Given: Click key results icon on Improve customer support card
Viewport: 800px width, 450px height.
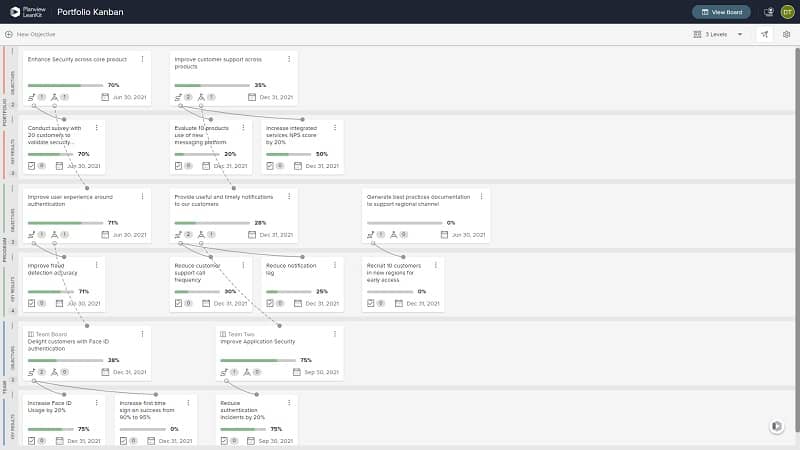Looking at the screenshot, I should pyautogui.click(x=178, y=97).
